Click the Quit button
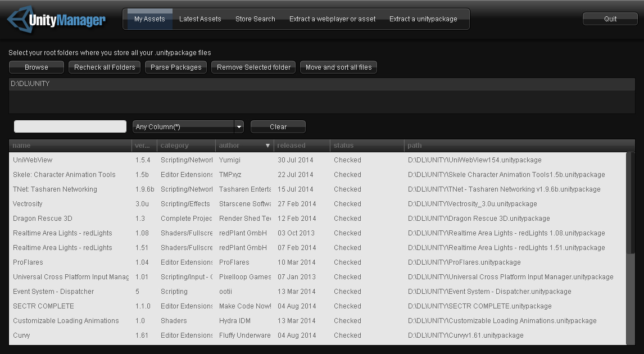This screenshot has width=644, height=354. coord(610,19)
